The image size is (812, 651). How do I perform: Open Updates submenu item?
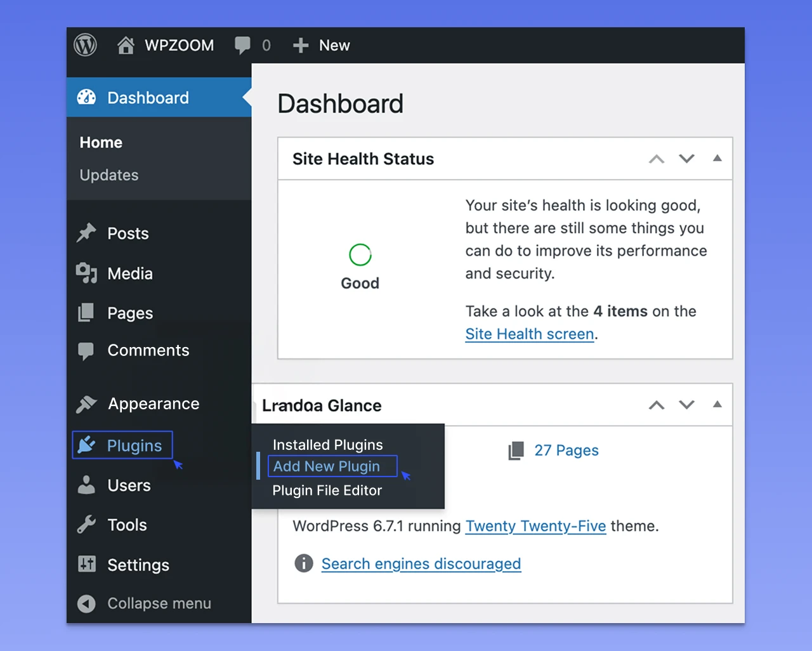pyautogui.click(x=109, y=175)
